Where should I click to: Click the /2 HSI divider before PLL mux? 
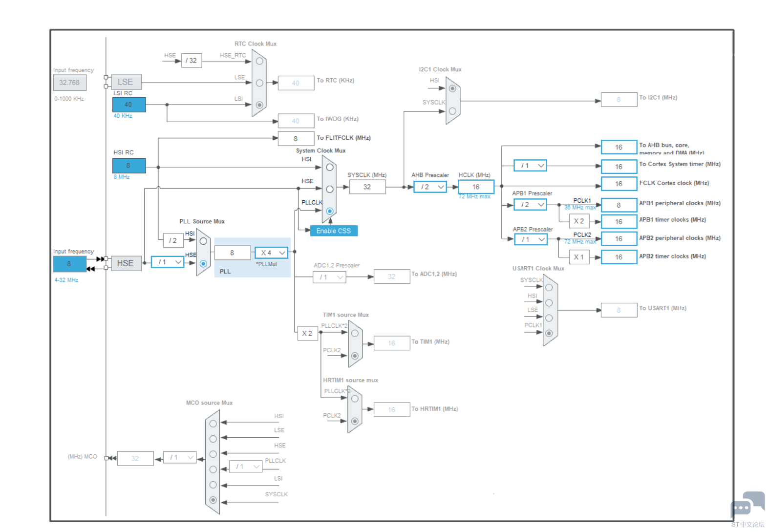[173, 240]
